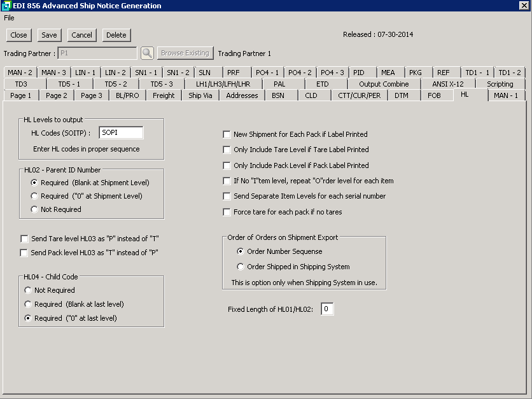Select HL02 Not Required radio option
This screenshot has height=399, width=532.
[34, 209]
